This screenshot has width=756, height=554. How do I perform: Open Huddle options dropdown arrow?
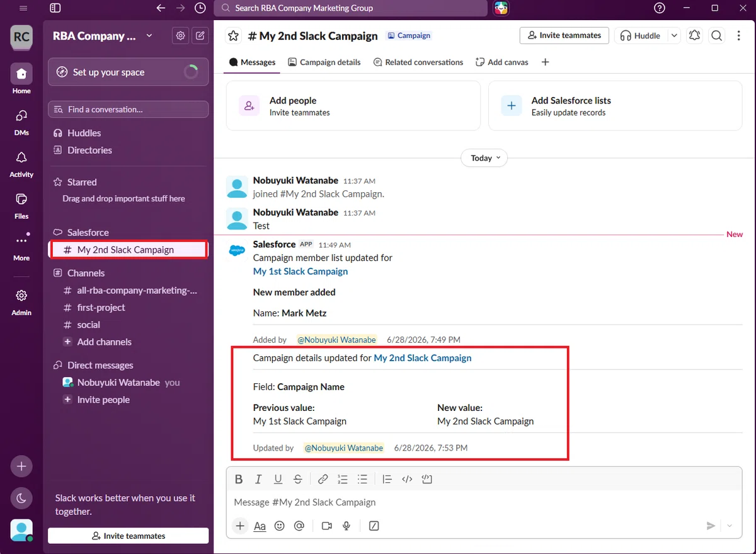[674, 36]
